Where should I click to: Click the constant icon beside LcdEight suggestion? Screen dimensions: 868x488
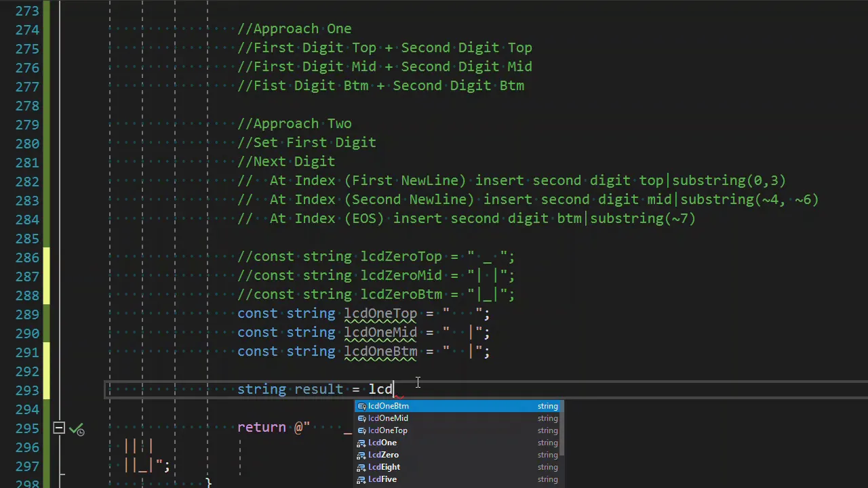pos(362,468)
